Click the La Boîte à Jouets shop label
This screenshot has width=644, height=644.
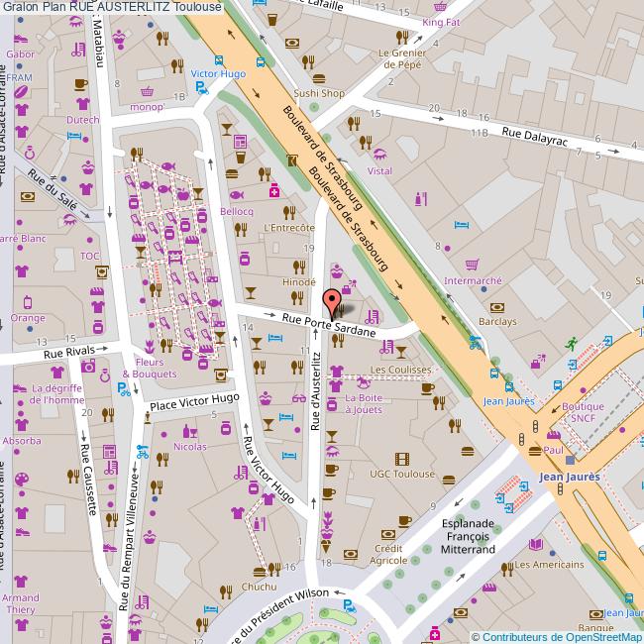[364, 404]
